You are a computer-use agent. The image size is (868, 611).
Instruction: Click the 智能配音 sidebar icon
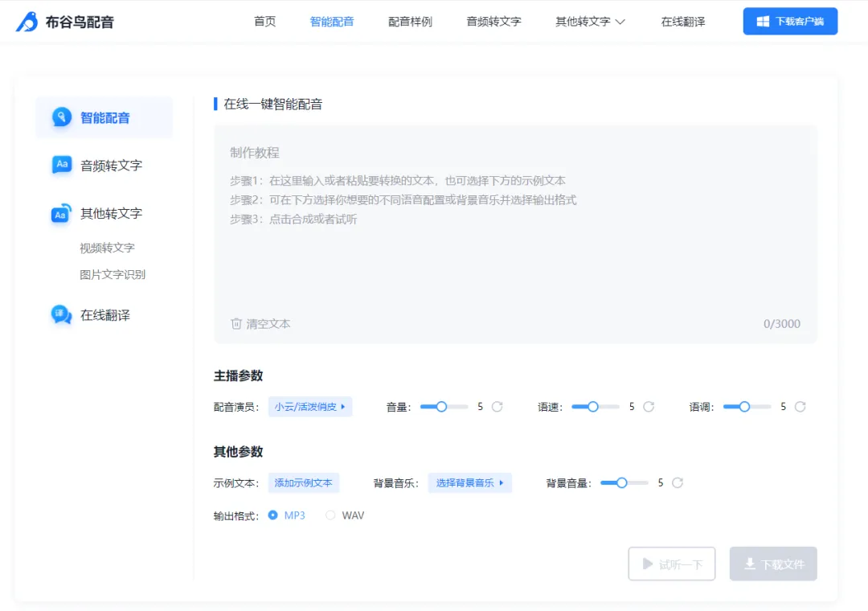click(61, 117)
